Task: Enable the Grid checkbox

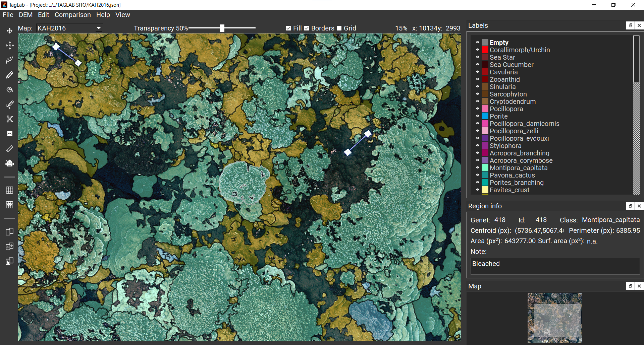Action: (x=339, y=28)
